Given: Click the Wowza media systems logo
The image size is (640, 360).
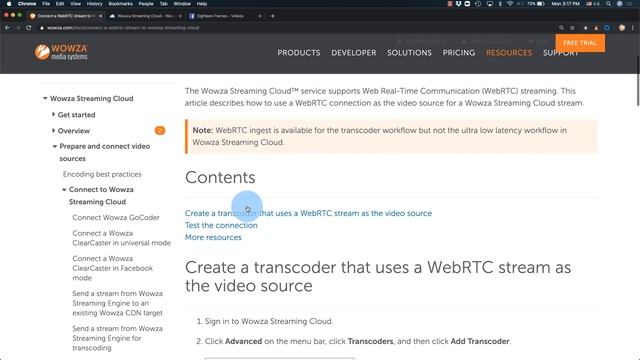Looking at the screenshot, I should point(61,52).
